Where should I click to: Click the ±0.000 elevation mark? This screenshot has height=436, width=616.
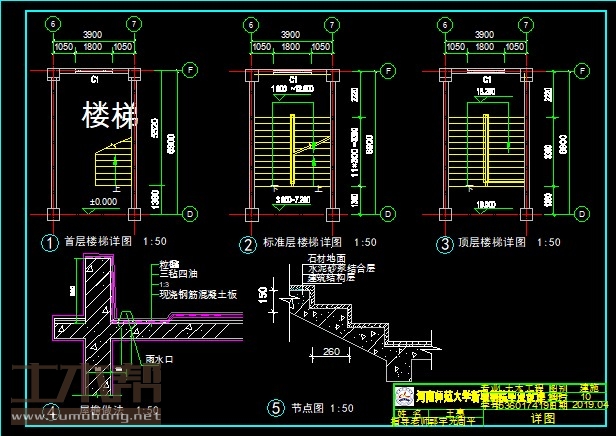pyautogui.click(x=102, y=203)
